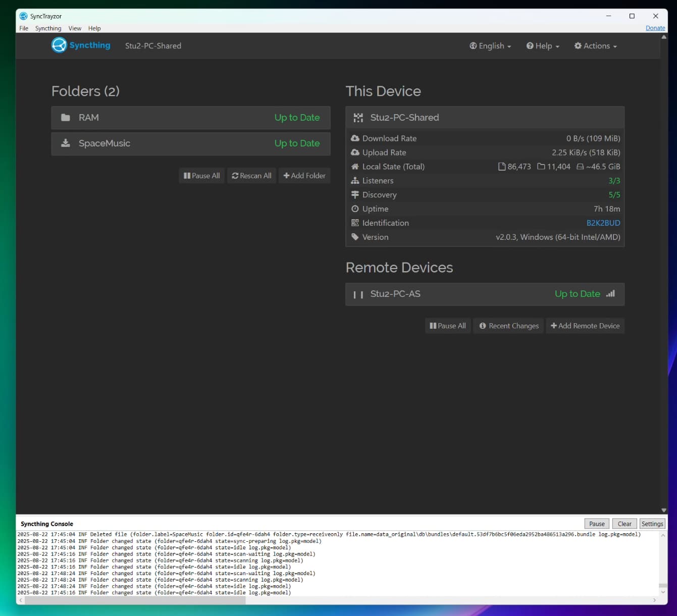Screen dimensions: 677x616
Task: Click the disk size icon in Local State
Action: pos(580,167)
